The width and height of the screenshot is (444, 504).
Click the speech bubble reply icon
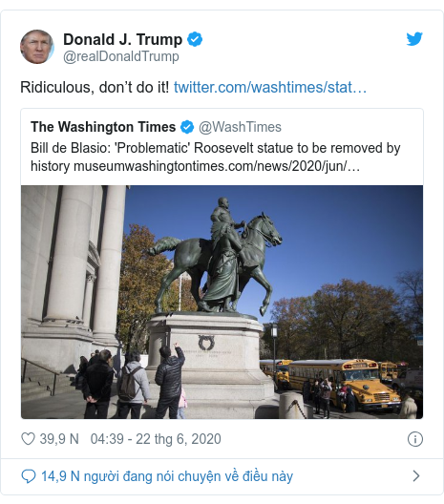(29, 476)
